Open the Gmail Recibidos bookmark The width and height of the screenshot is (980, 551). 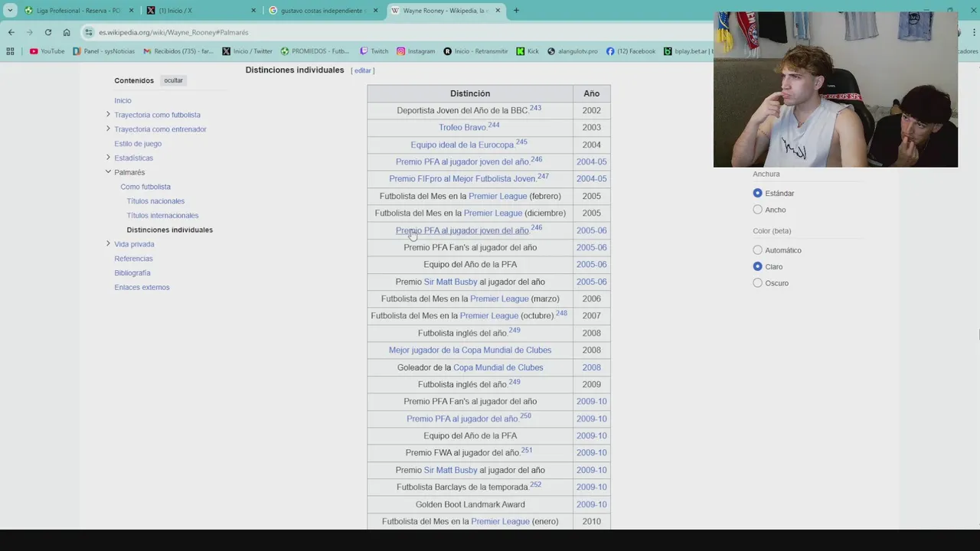178,51
